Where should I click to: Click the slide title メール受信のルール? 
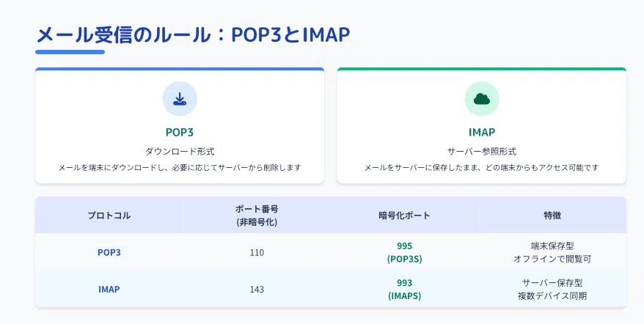pos(123,34)
